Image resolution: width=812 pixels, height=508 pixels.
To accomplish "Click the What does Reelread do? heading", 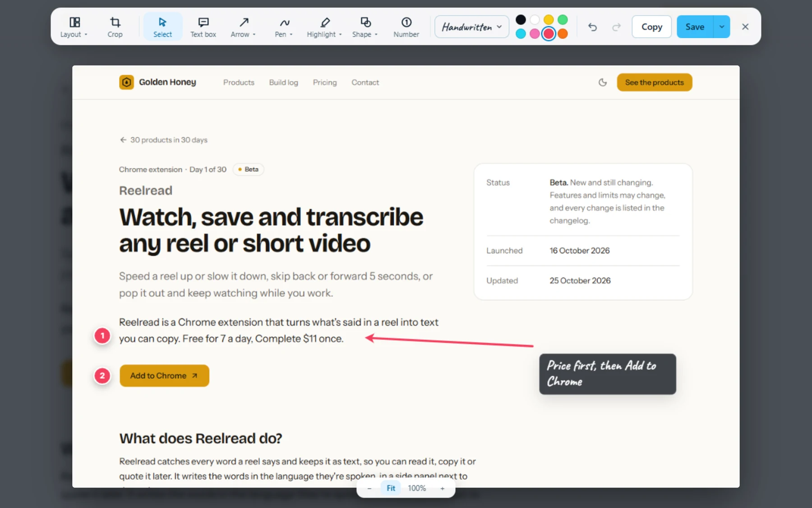I will coord(200,438).
